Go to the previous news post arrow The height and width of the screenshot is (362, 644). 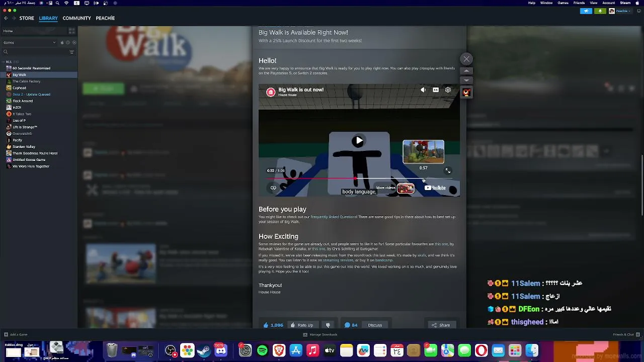466,71
